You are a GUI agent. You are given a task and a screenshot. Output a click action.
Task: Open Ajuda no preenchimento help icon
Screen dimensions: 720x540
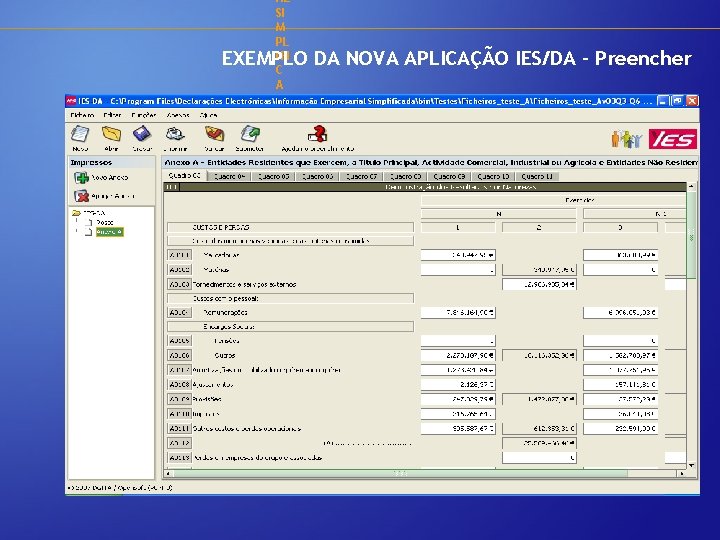point(317,134)
